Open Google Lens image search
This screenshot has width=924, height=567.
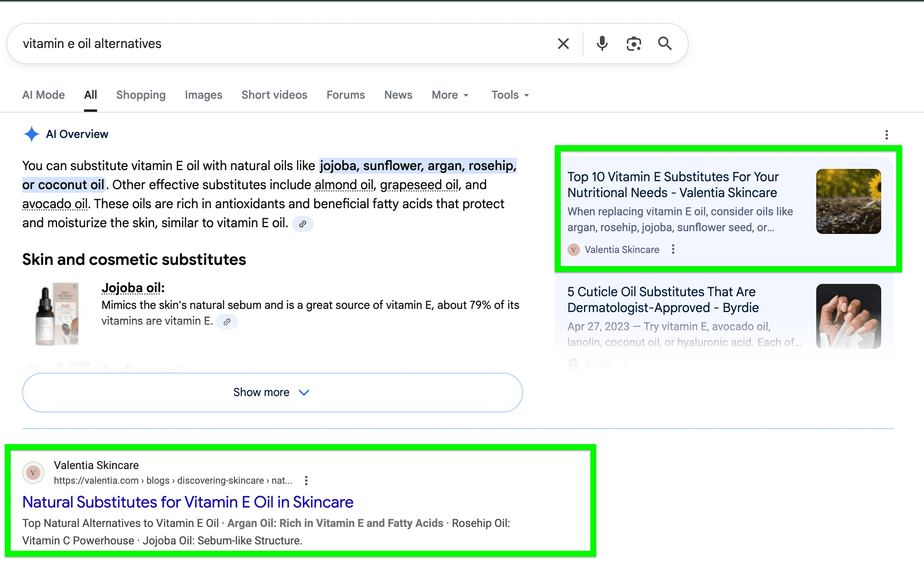point(633,44)
